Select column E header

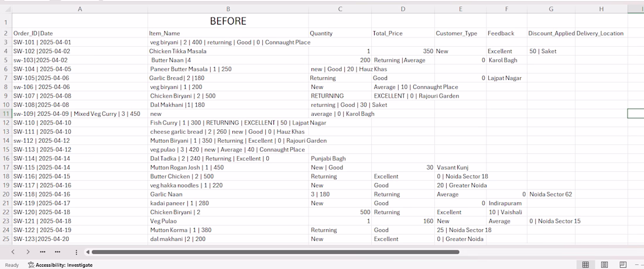(x=460, y=9)
